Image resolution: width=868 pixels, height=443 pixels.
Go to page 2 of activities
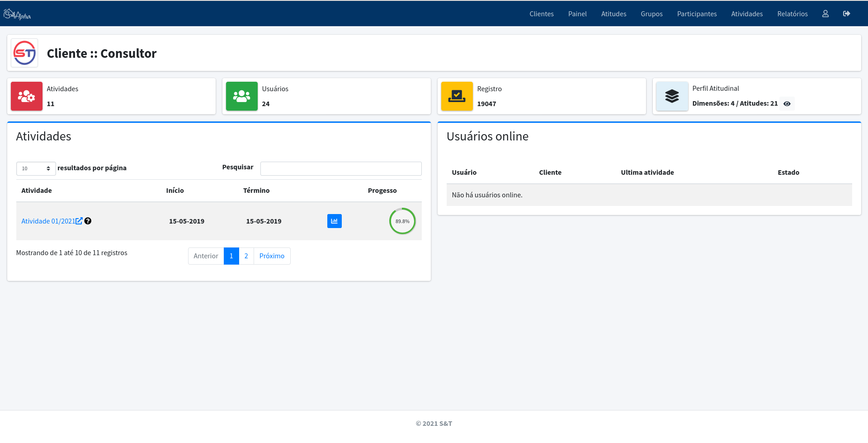pyautogui.click(x=246, y=256)
